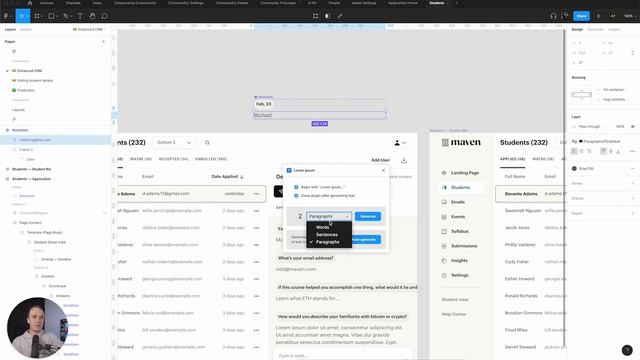This screenshot has height=360, width=640.
Task: Click the blue Share button
Action: 581,16
